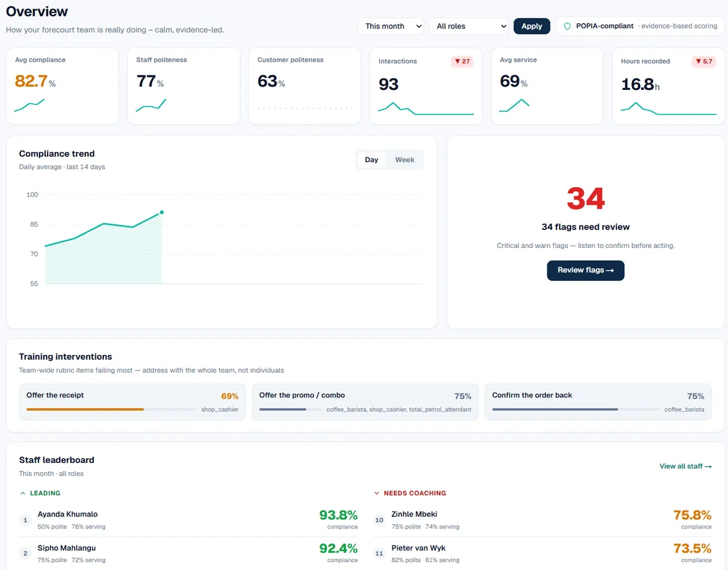
Task: Click the Confirm the order back progress bar
Action: pos(576,409)
